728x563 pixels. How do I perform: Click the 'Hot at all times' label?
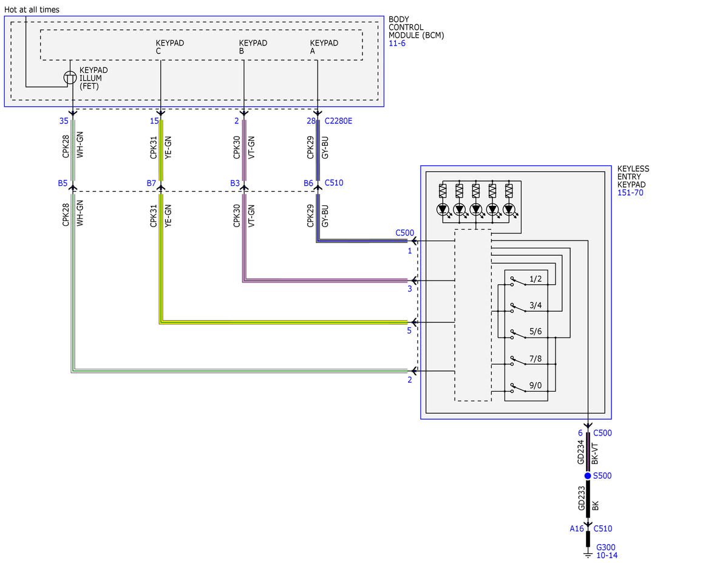pyautogui.click(x=32, y=9)
